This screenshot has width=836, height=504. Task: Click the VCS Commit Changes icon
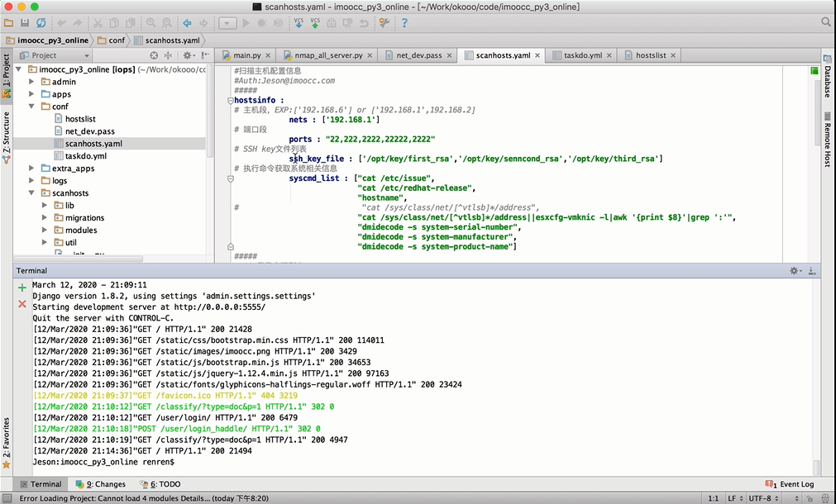click(x=315, y=23)
